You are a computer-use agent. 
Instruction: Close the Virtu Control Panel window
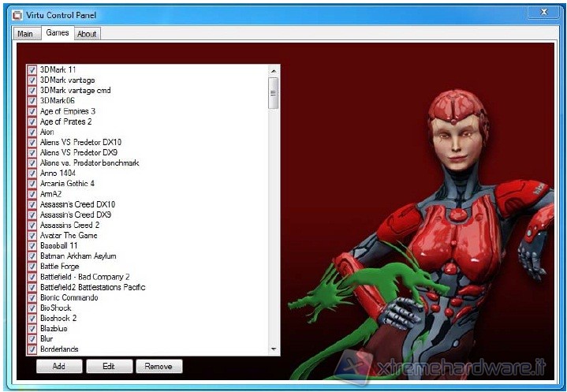pos(544,13)
